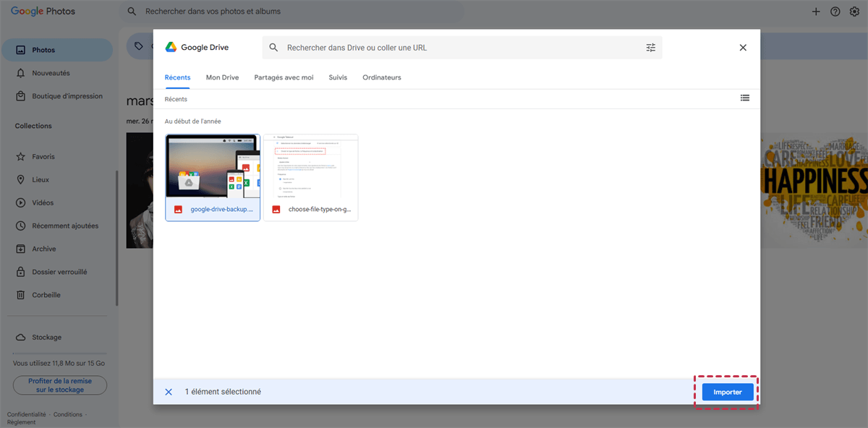Switch to list view layout icon
Viewport: 868px width, 428px height.
(x=744, y=98)
